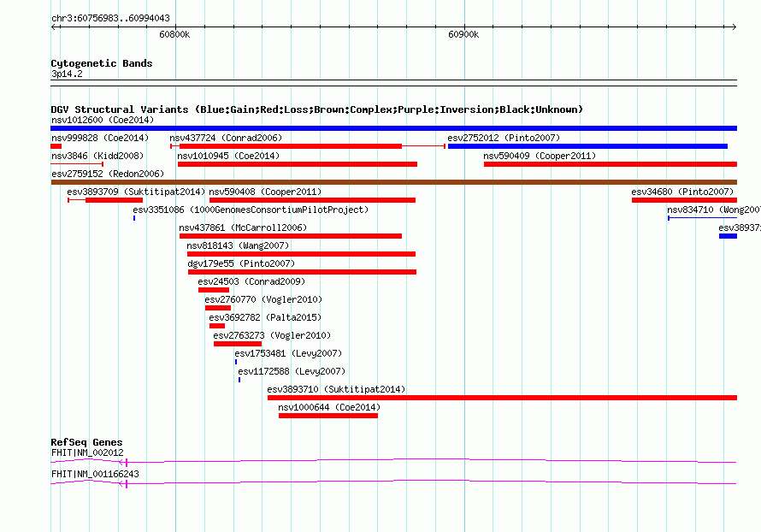Click the dgv179e55 red loss bar
Viewport: 761px width, 532px height.
[x=302, y=272]
